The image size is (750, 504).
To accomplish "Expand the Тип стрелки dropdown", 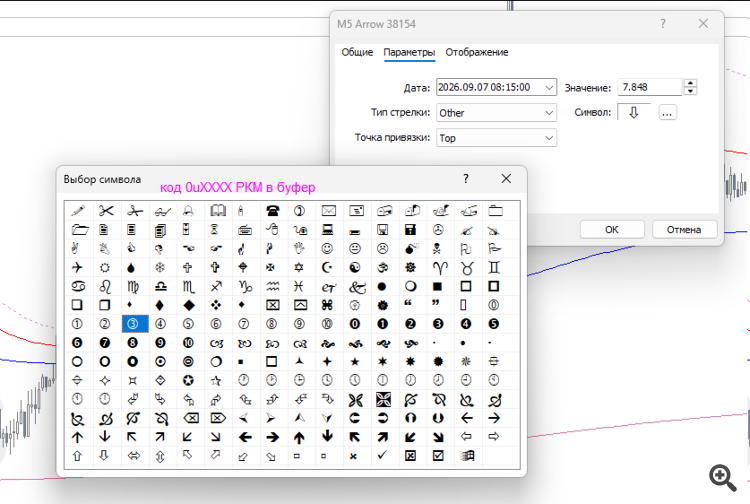I will pos(549,113).
